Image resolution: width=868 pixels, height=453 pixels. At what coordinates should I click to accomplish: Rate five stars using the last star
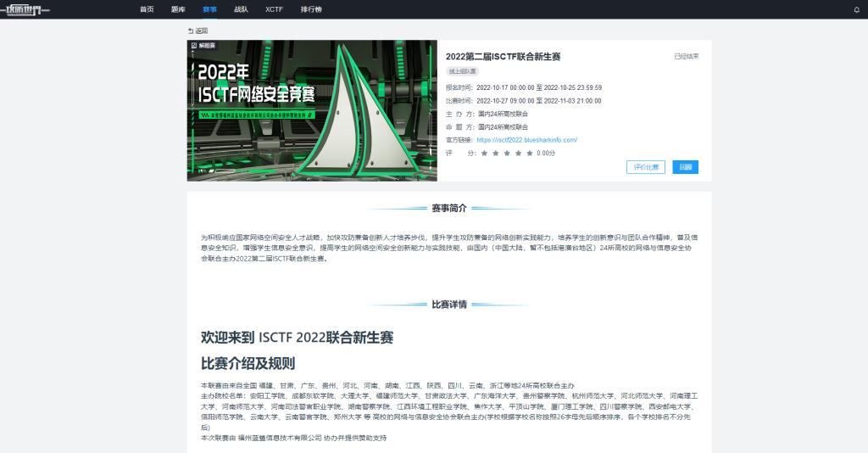click(530, 153)
